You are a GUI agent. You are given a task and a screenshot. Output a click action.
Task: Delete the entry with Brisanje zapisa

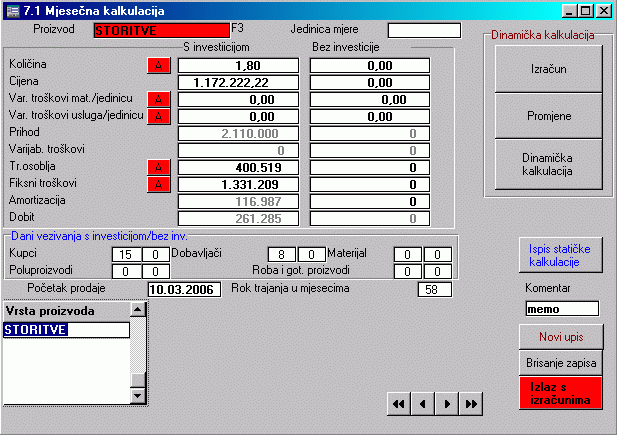pyautogui.click(x=561, y=363)
